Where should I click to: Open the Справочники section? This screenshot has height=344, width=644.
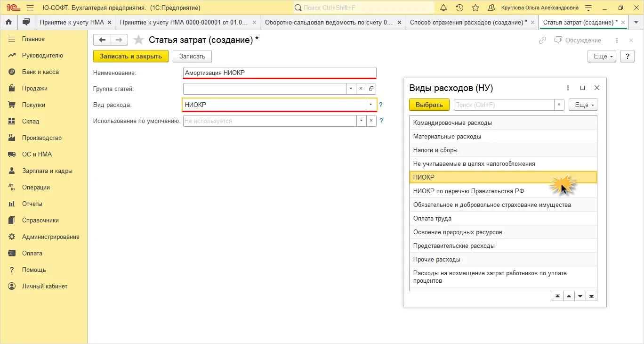(x=40, y=220)
